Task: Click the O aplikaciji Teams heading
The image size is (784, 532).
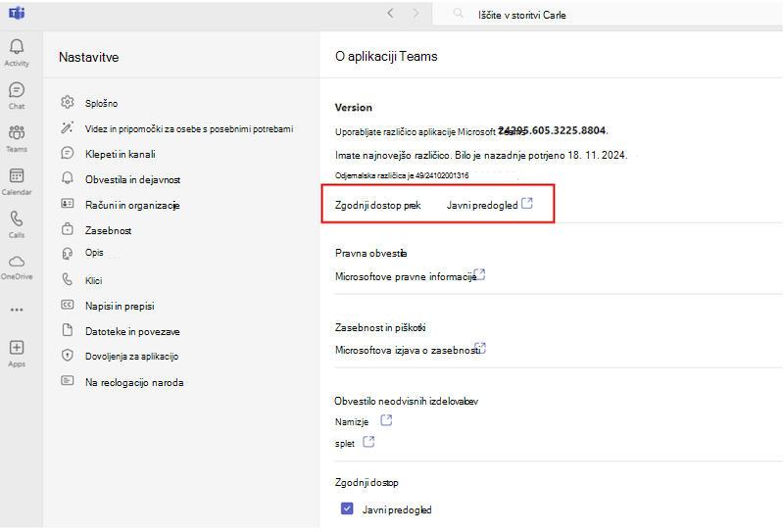Action: coord(386,57)
